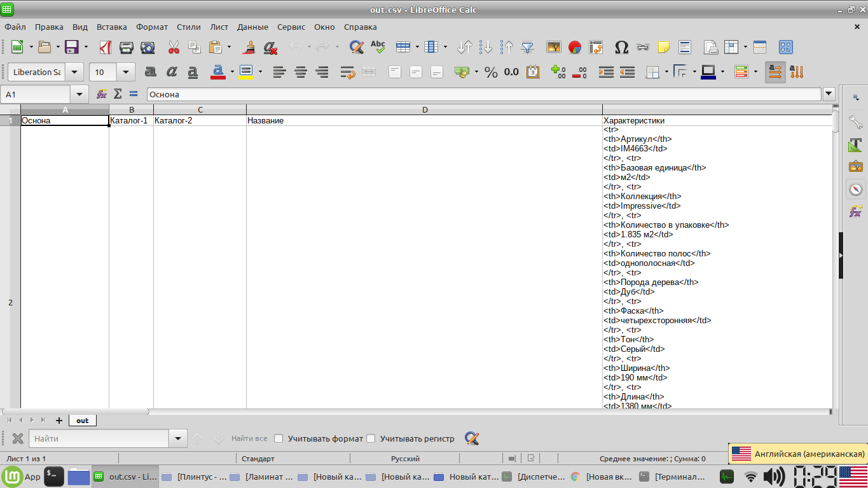Click the Save document icon

tap(71, 47)
